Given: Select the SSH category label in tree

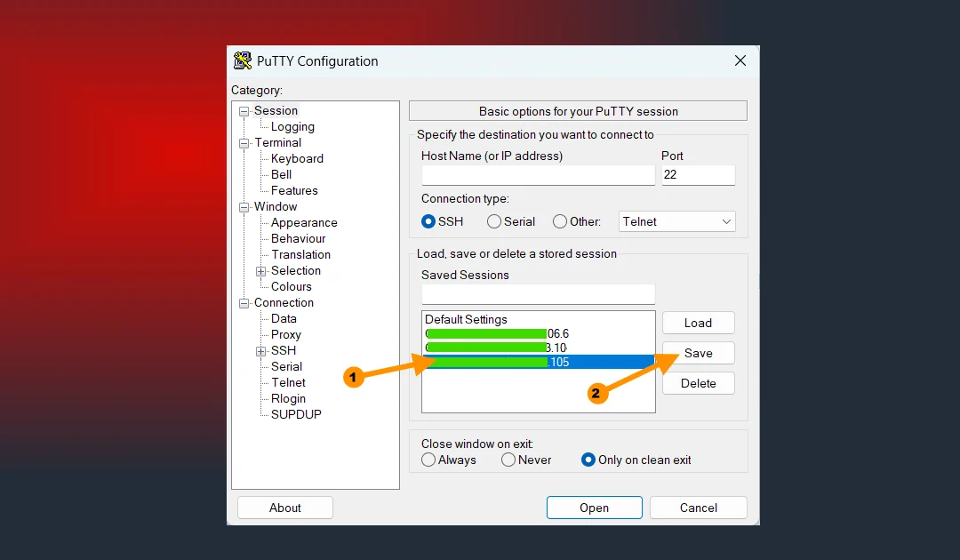Looking at the screenshot, I should tap(284, 351).
